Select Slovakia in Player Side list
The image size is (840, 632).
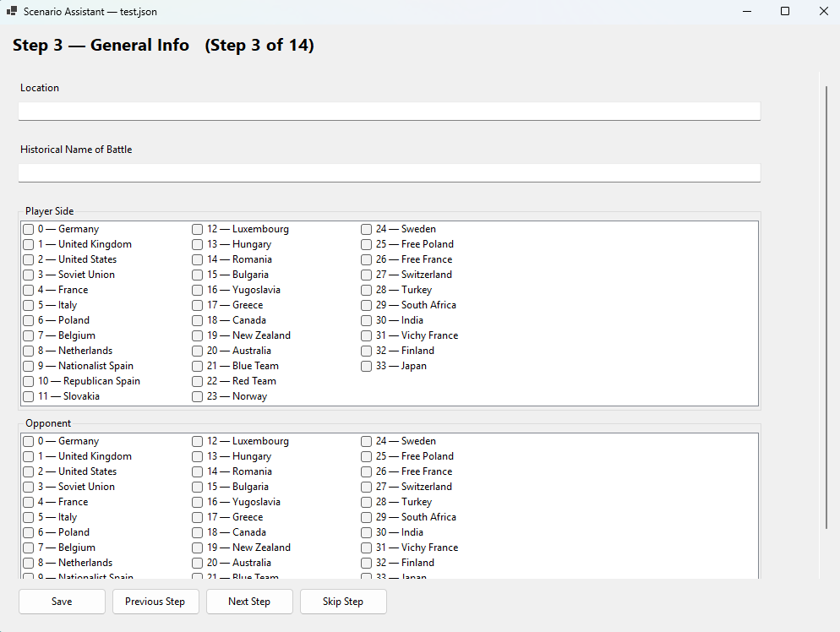coord(29,396)
